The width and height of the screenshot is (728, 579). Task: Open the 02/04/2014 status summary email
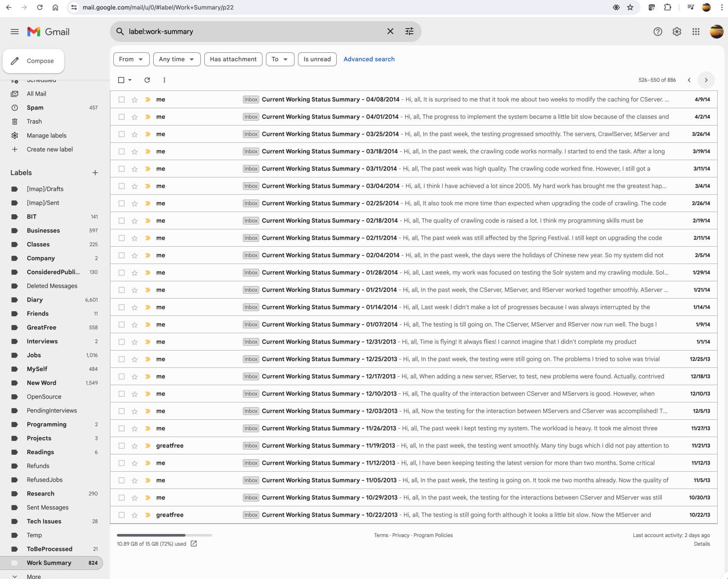pos(413,255)
